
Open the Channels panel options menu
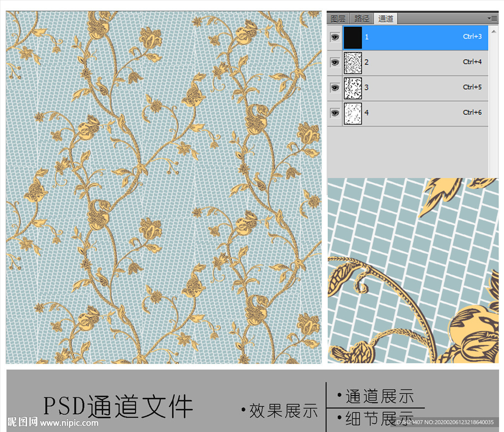[492, 18]
